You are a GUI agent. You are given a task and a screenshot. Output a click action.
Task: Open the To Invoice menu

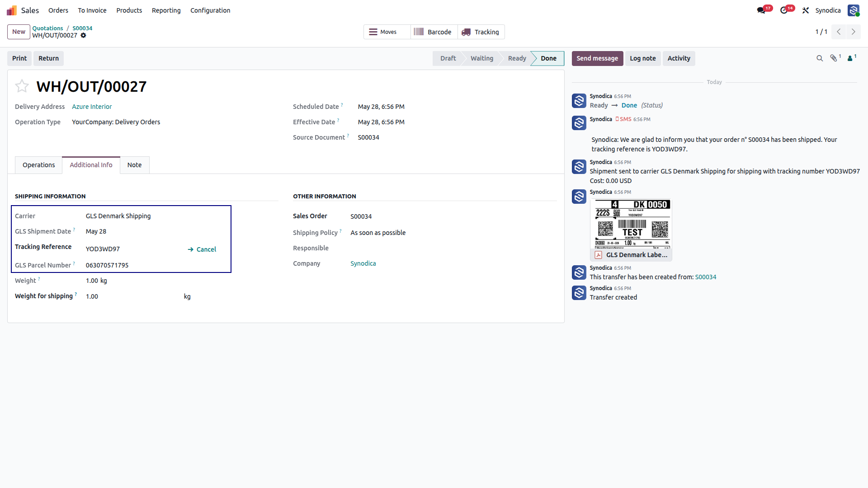[x=92, y=10]
